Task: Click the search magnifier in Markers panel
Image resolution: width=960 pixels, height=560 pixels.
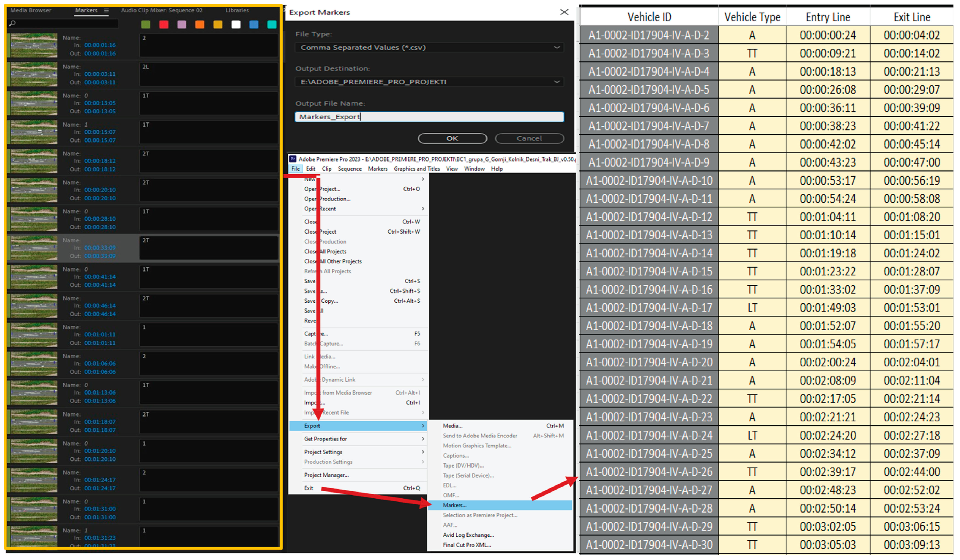Action: (13, 24)
